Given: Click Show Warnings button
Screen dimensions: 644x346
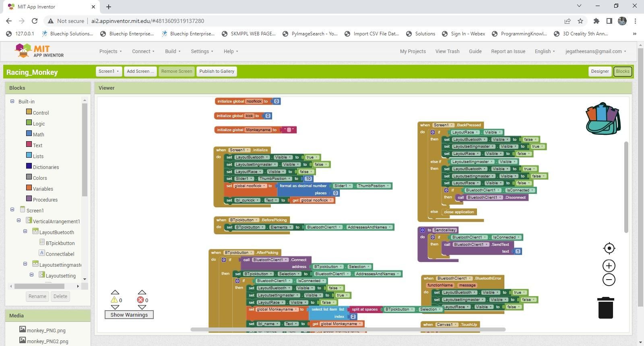Looking at the screenshot, I should 129,315.
